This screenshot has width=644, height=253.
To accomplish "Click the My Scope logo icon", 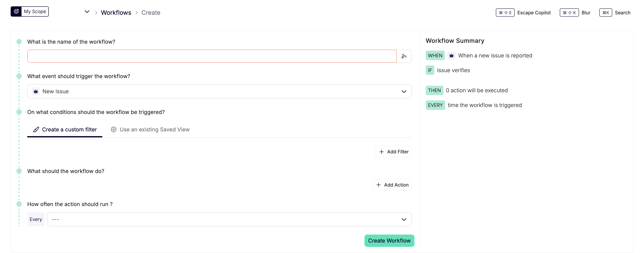I will click(16, 11).
